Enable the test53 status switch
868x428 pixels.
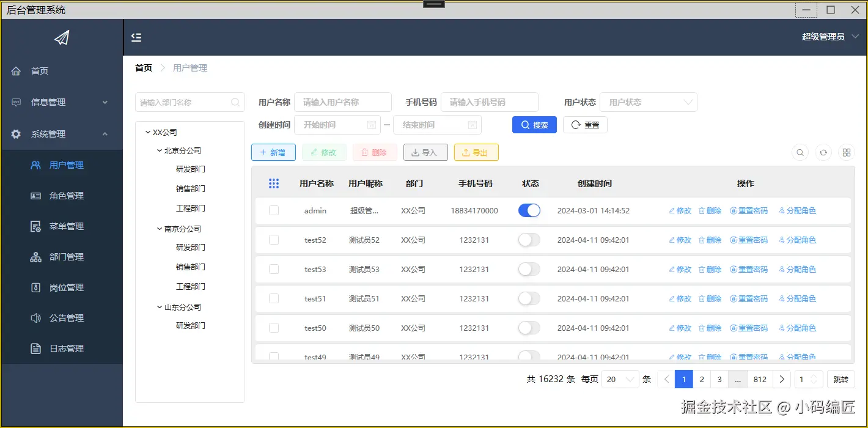529,269
